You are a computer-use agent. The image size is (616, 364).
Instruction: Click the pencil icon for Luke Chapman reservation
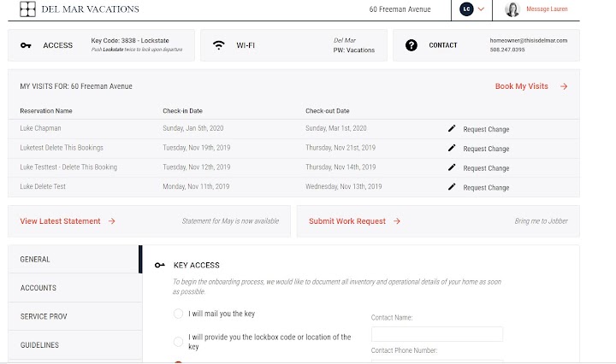pos(452,128)
